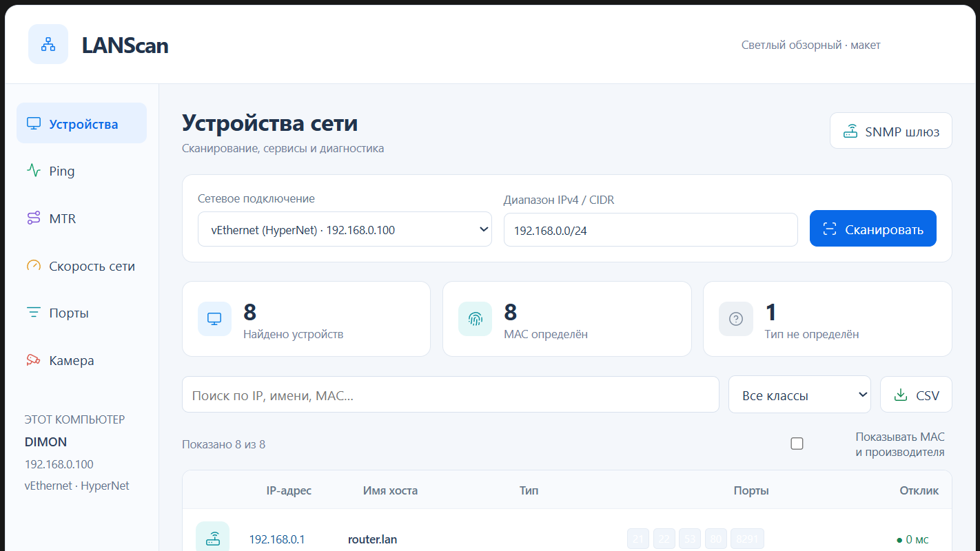The height and width of the screenshot is (551, 980).
Task: Open the Сетевое подключение dropdown
Action: [x=345, y=229]
